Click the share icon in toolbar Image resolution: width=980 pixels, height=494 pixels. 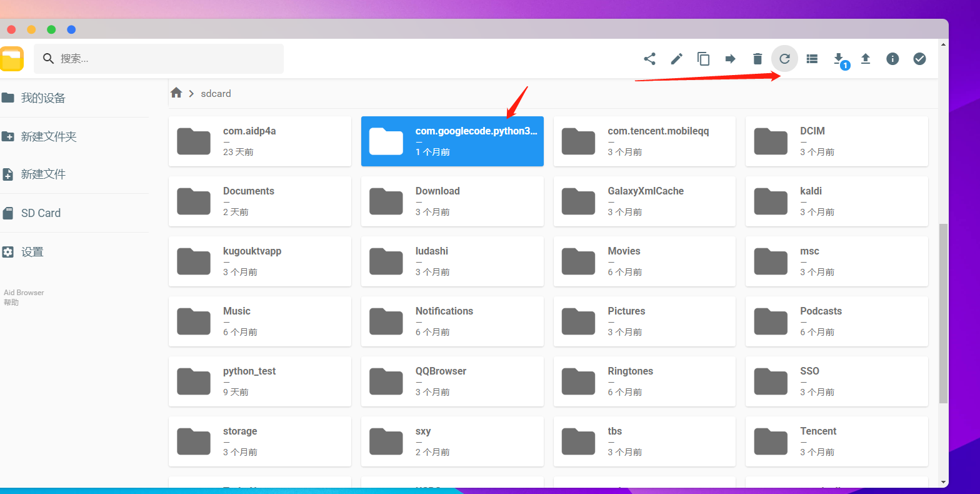pos(649,59)
